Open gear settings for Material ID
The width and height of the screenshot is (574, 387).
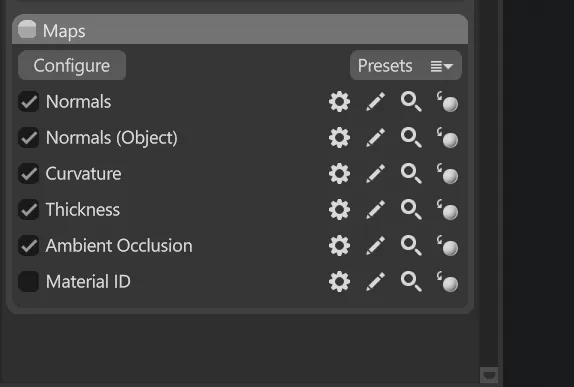(339, 282)
